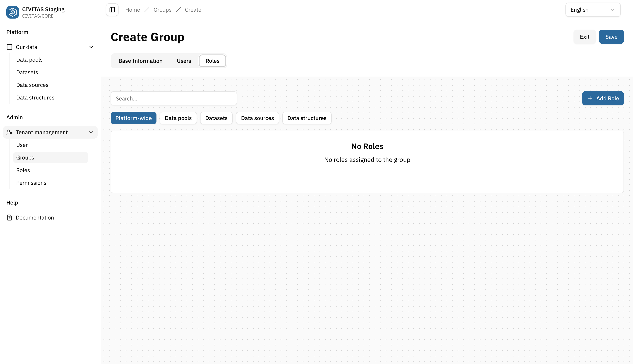633x364 pixels.
Task: Filter roles by Data structures chip
Action: 307,118
